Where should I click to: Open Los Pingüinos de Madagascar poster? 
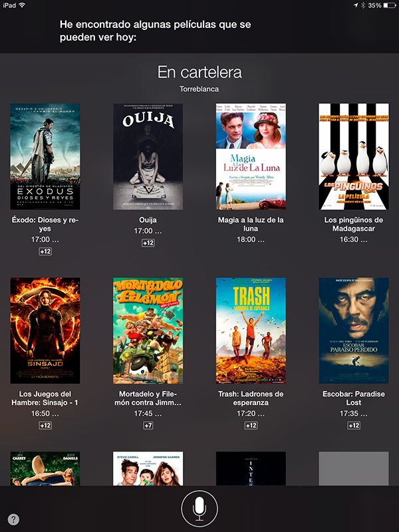[x=354, y=157]
